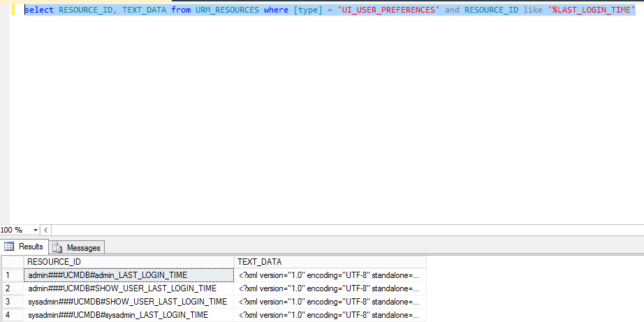This screenshot has height=322, width=644.
Task: Select row 2 using its row number
Action: [x=12, y=288]
